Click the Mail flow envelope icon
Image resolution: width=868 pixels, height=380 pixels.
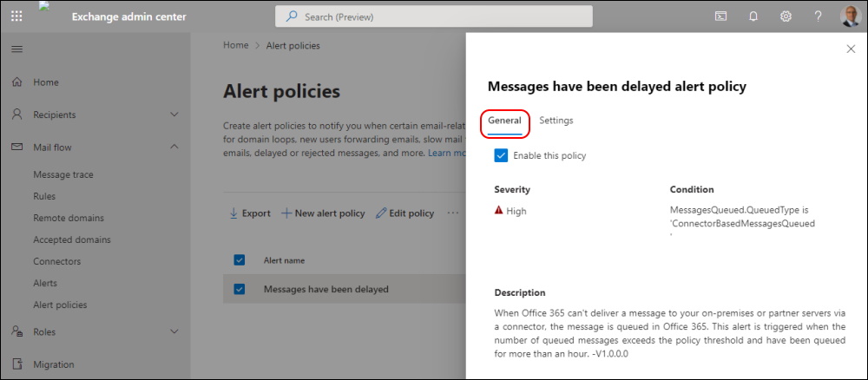[17, 147]
